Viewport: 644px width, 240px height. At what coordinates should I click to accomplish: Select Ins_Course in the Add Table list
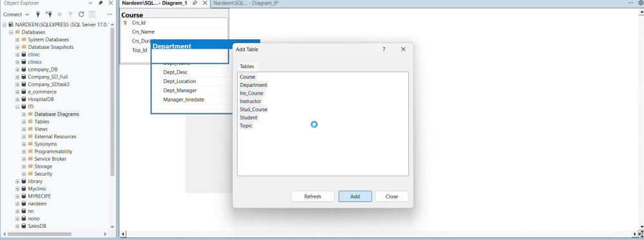(x=252, y=93)
